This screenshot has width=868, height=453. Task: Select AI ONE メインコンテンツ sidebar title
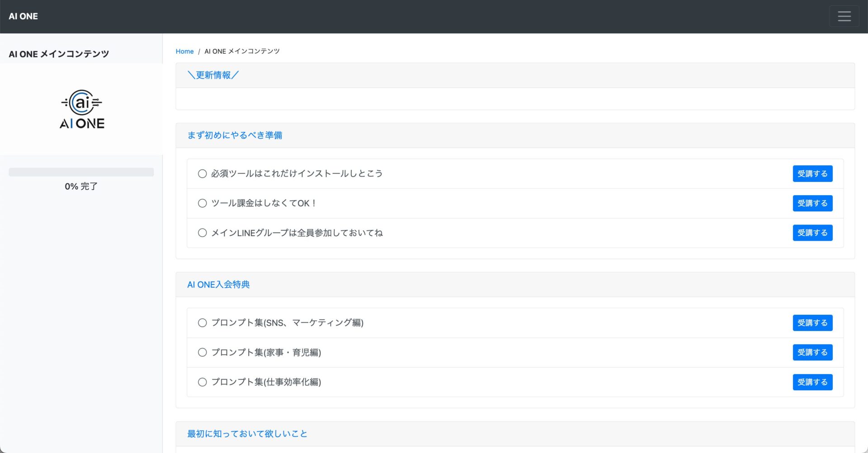click(59, 54)
